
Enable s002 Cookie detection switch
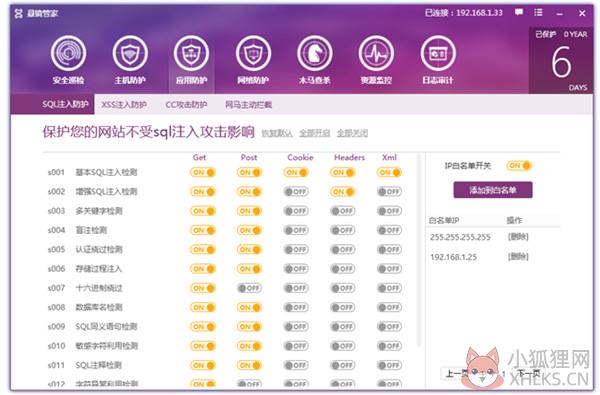(296, 192)
